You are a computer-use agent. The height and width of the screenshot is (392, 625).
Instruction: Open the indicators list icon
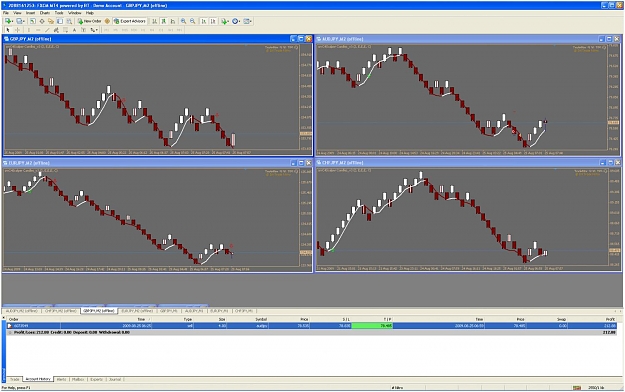(224, 21)
